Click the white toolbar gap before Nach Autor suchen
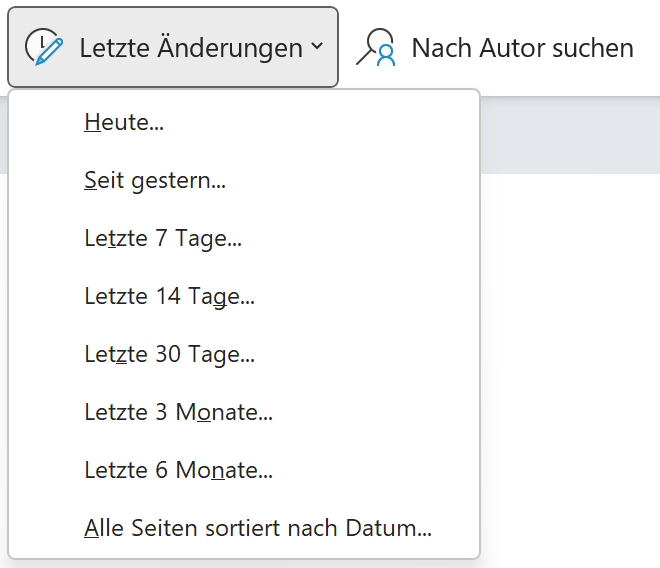The image size is (660, 568). click(x=346, y=47)
